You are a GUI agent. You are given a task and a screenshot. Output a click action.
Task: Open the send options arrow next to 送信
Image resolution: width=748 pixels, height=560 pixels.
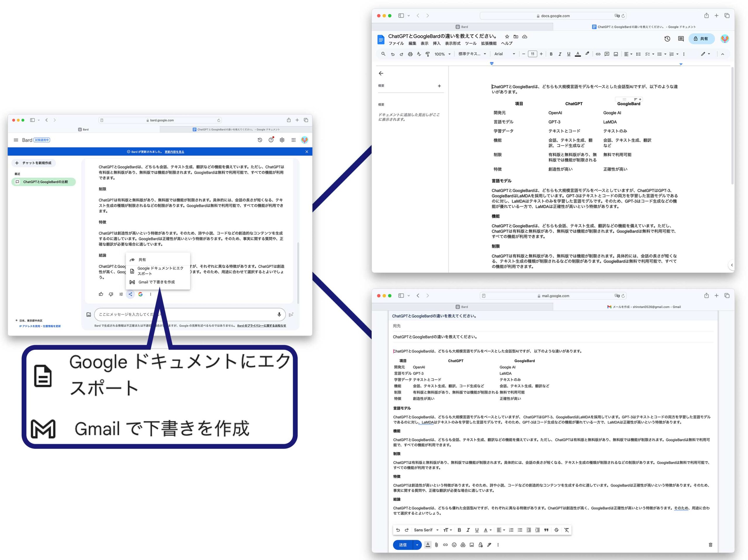tap(417, 545)
